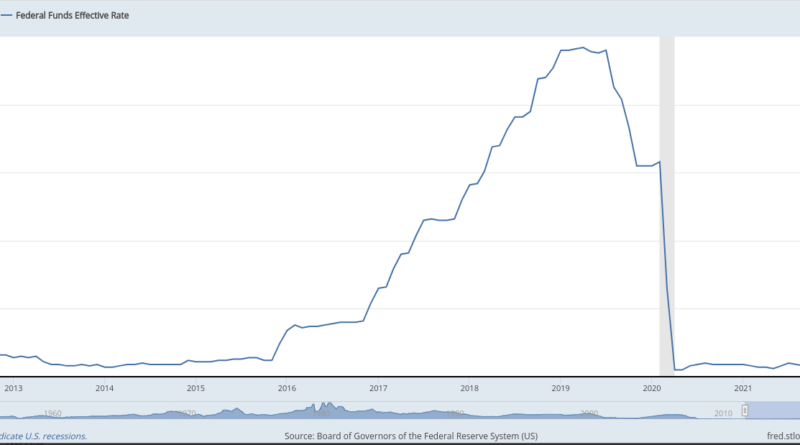Screen dimensions: 800x445
Task: Click the 2017 x-axis year label
Action: click(x=378, y=389)
